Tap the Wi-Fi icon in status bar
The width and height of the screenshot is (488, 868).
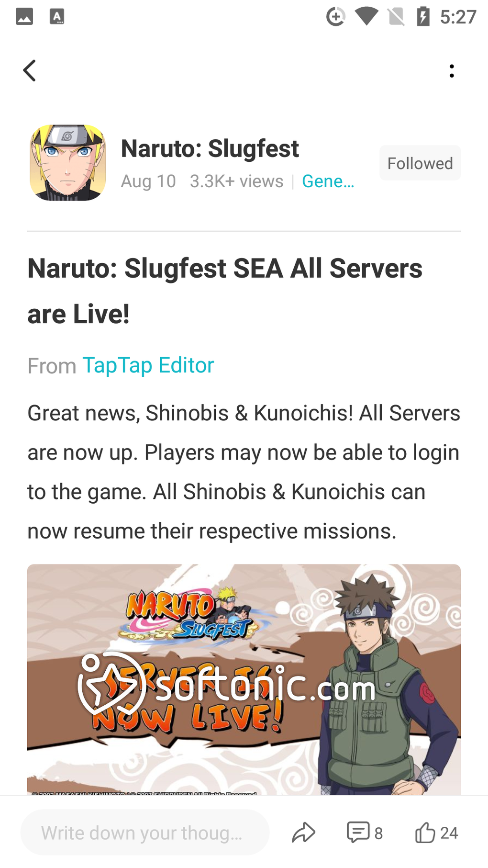(x=366, y=17)
